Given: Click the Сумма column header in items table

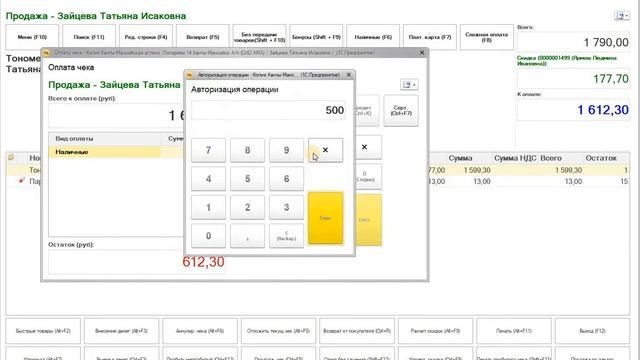Looking at the screenshot, I should click(460, 158).
